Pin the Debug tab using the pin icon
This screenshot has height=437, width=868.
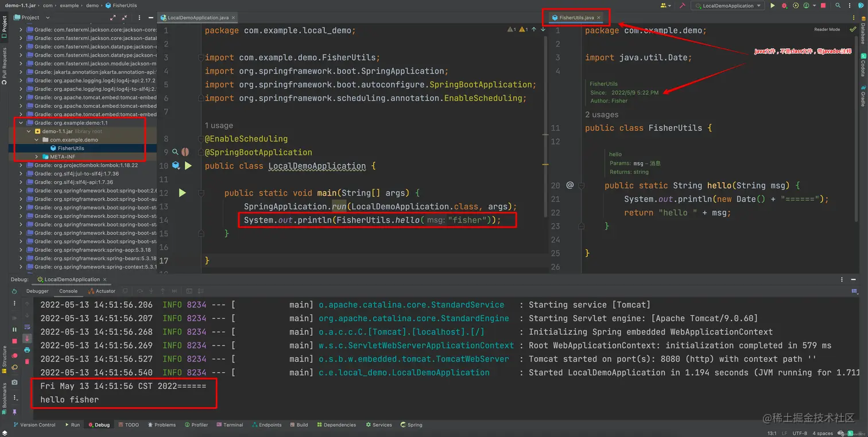(x=14, y=412)
